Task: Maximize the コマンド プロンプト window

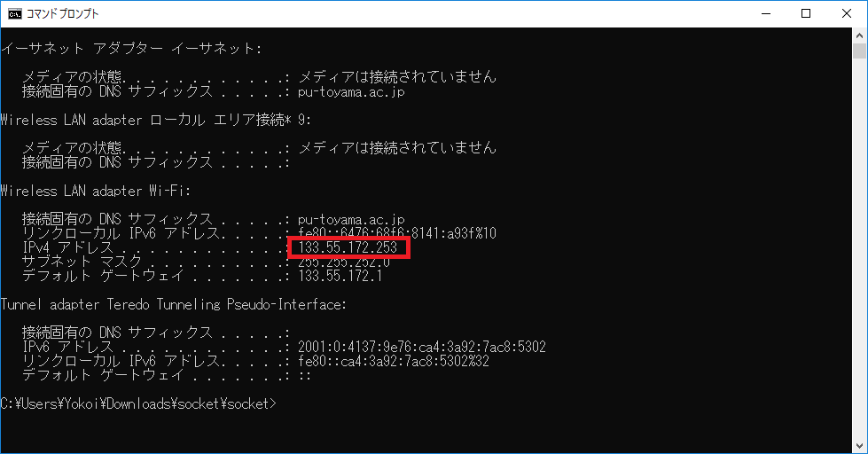Action: [806, 14]
